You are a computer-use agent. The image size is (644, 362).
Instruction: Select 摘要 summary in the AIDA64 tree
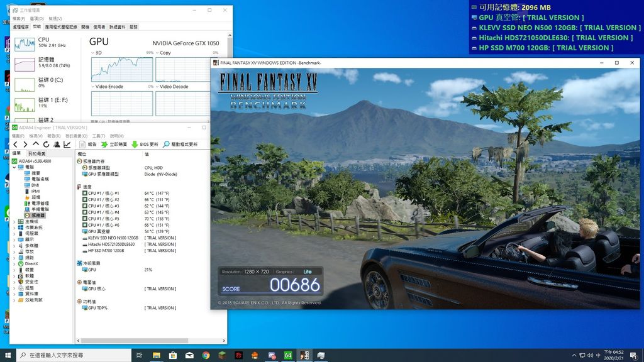pyautogui.click(x=32, y=173)
